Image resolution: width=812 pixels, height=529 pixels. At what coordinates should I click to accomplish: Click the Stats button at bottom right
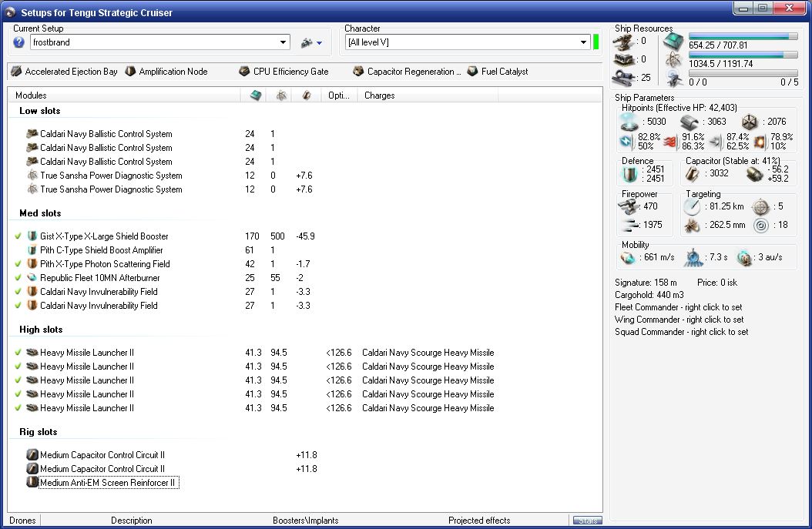coord(587,521)
